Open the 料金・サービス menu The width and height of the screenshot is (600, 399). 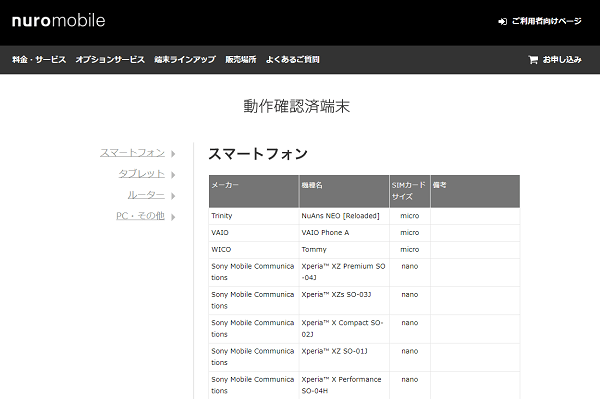pyautogui.click(x=39, y=60)
